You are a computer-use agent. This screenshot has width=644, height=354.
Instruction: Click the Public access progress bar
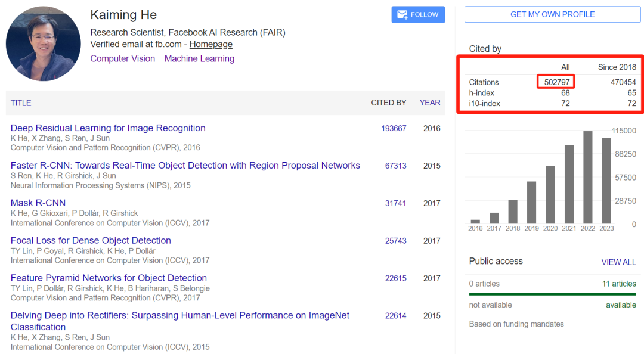[x=552, y=294]
